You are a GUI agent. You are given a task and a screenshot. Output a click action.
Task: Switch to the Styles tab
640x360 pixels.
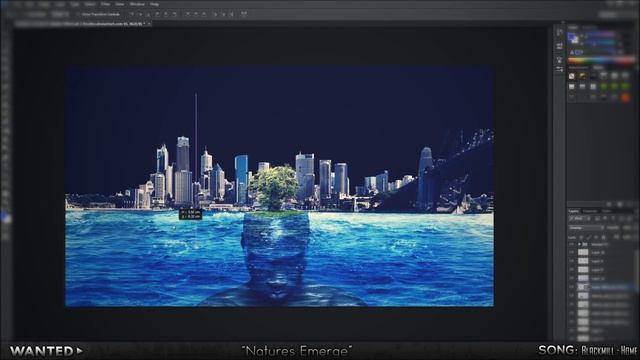click(x=598, y=68)
